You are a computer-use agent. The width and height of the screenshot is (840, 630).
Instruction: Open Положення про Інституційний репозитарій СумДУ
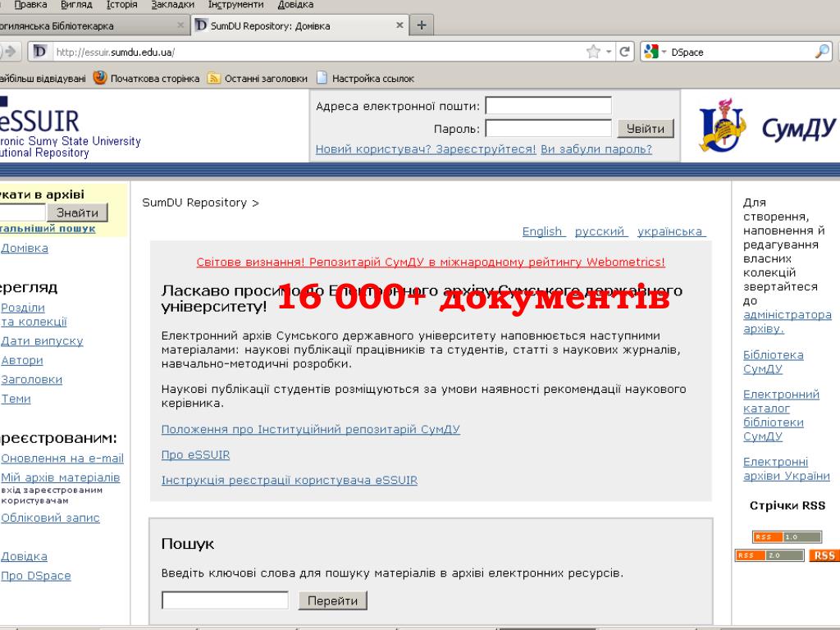pyautogui.click(x=311, y=429)
